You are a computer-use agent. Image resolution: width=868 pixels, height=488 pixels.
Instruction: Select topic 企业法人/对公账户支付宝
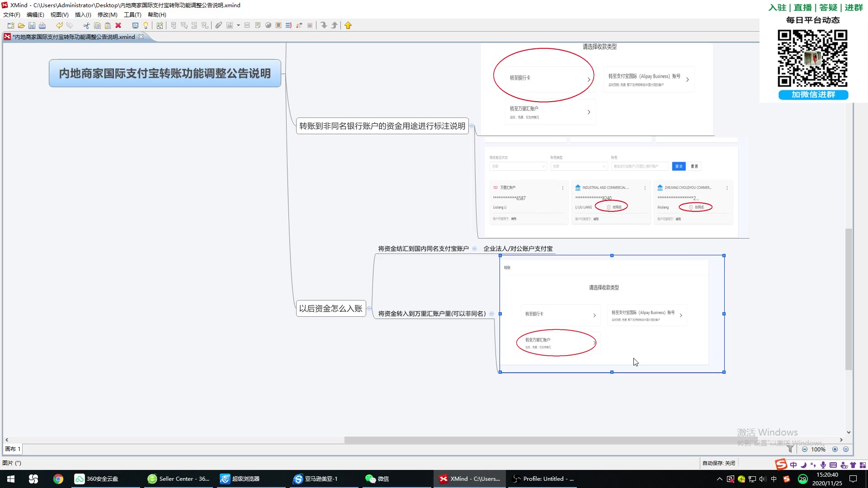[x=518, y=249]
